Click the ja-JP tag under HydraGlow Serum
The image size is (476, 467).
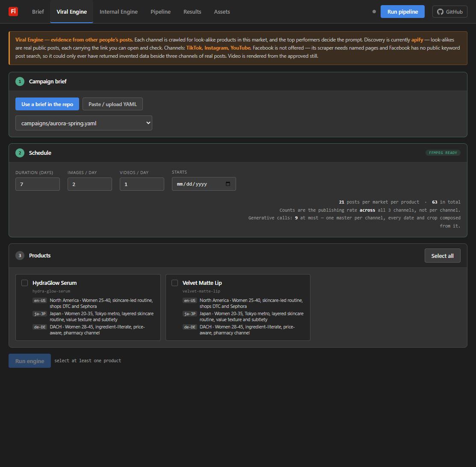coord(40,313)
